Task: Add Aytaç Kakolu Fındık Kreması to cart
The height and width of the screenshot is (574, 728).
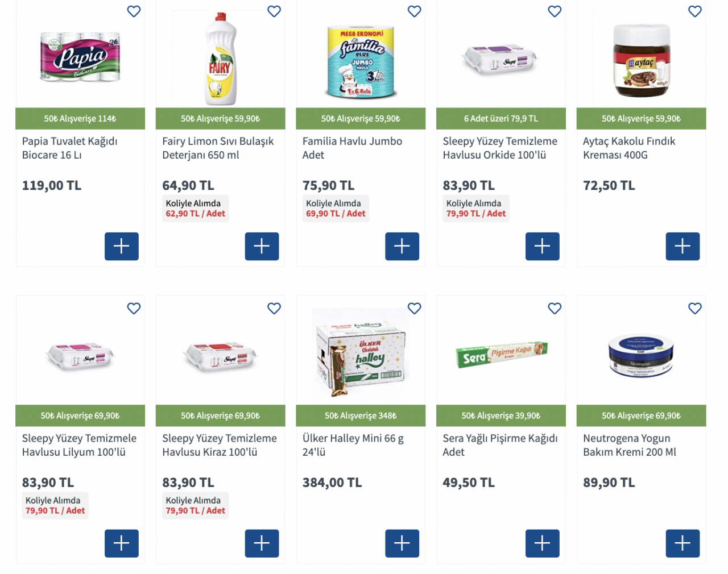Action: tap(682, 246)
